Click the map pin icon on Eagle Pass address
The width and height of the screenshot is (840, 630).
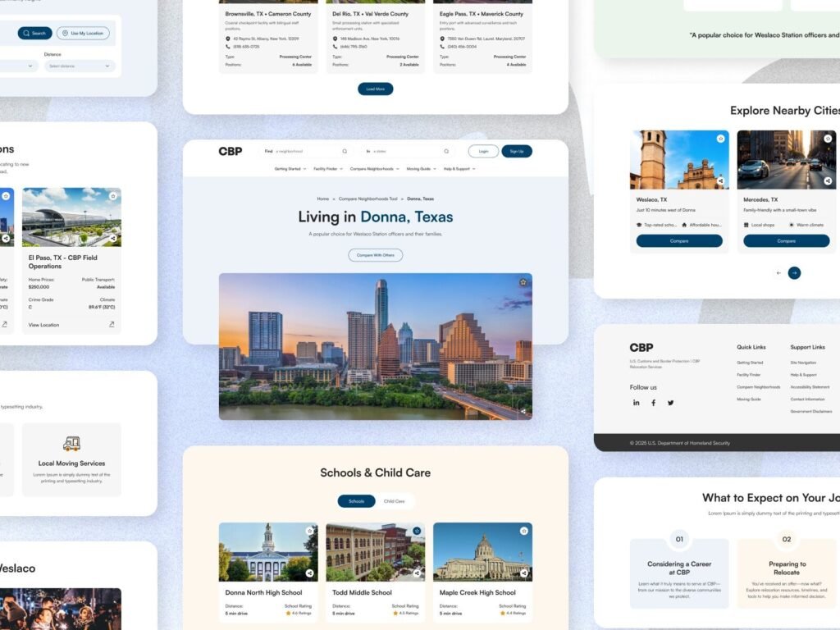tap(442, 39)
